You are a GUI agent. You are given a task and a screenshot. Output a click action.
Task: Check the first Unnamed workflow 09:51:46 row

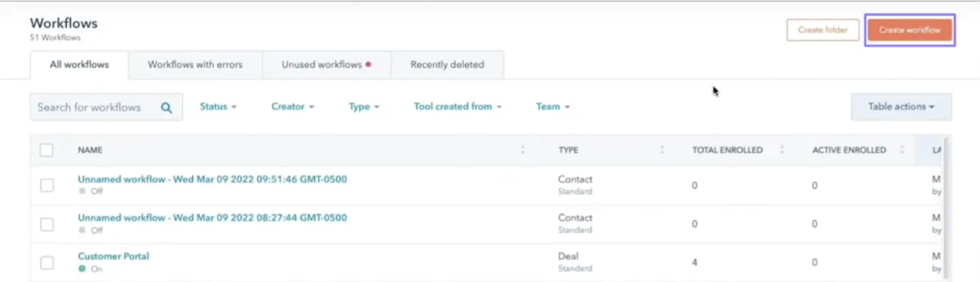click(x=47, y=185)
